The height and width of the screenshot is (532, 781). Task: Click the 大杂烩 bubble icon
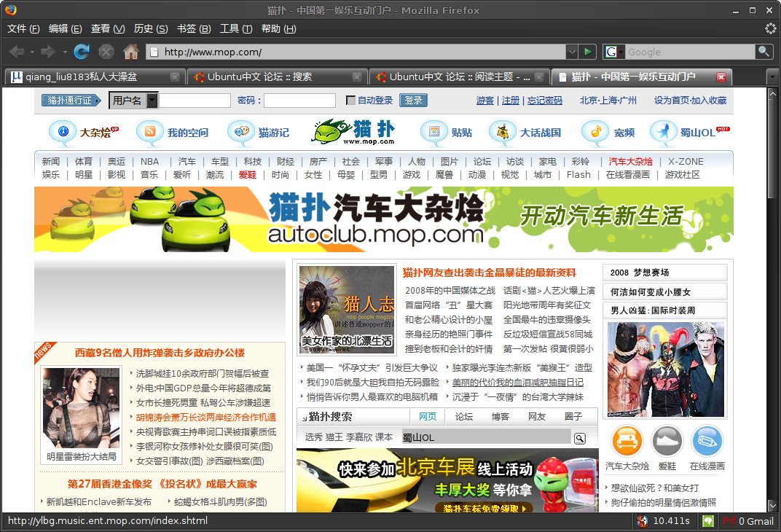(x=63, y=132)
